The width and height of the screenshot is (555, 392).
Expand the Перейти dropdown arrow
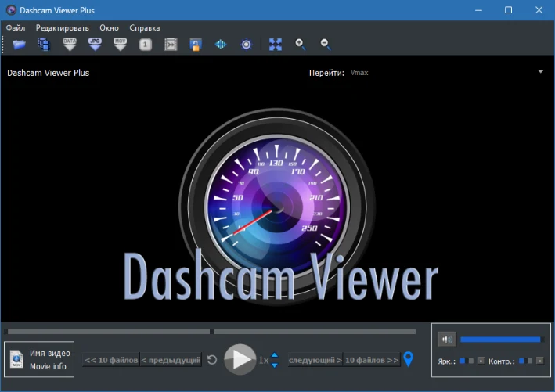pos(540,72)
